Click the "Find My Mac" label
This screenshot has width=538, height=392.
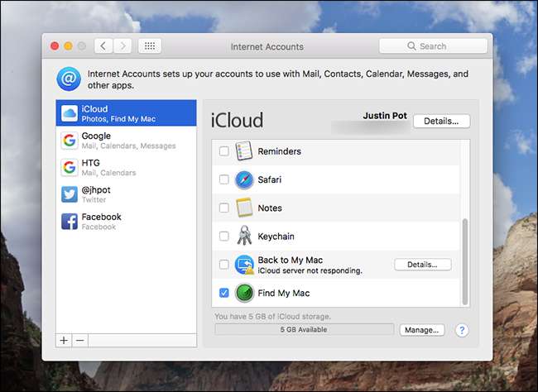(x=284, y=294)
